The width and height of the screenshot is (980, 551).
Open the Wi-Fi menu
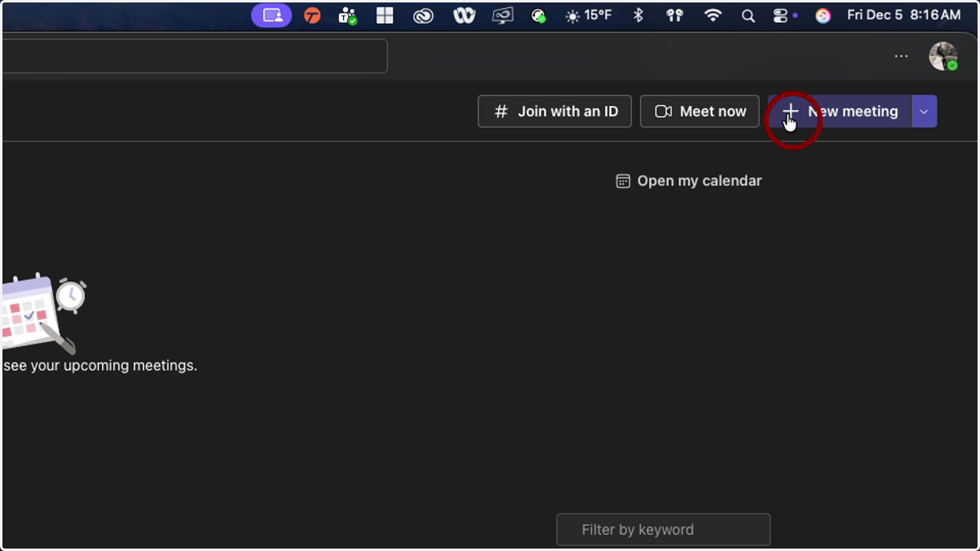pyautogui.click(x=713, y=16)
